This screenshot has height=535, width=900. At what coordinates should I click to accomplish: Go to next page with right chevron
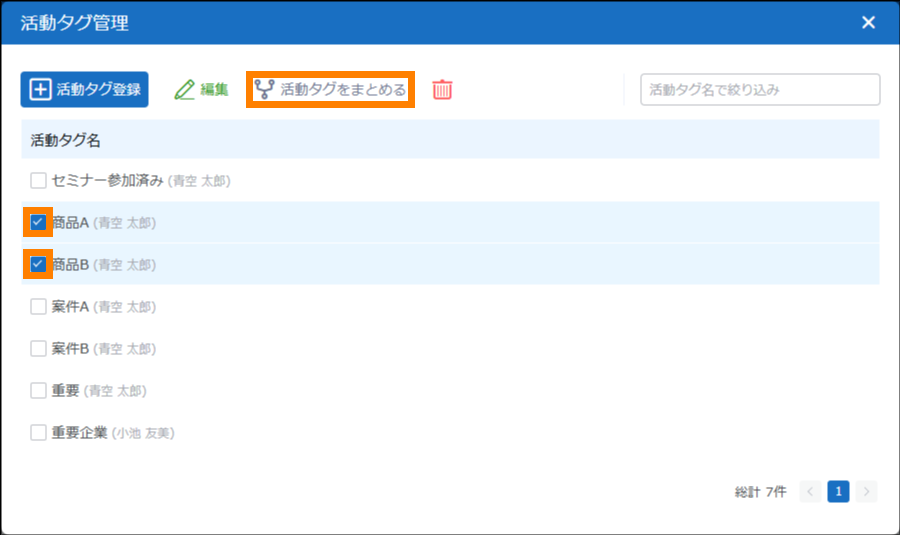867,491
